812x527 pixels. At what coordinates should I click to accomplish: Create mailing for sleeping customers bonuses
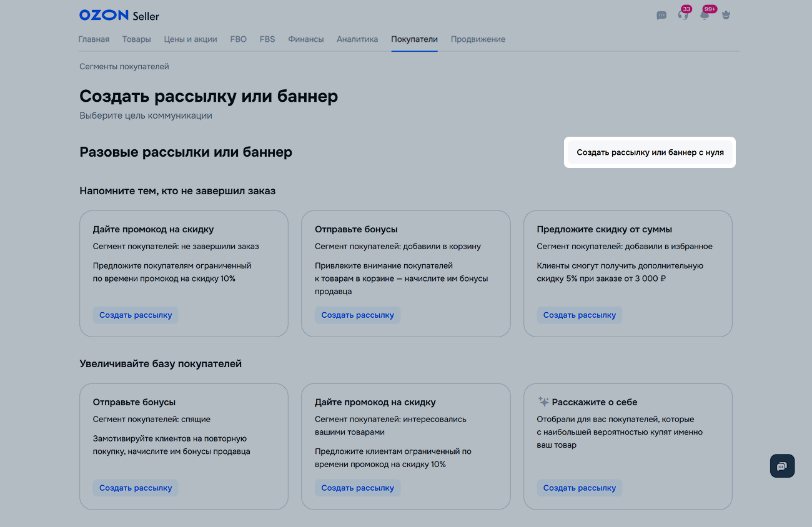pos(136,488)
